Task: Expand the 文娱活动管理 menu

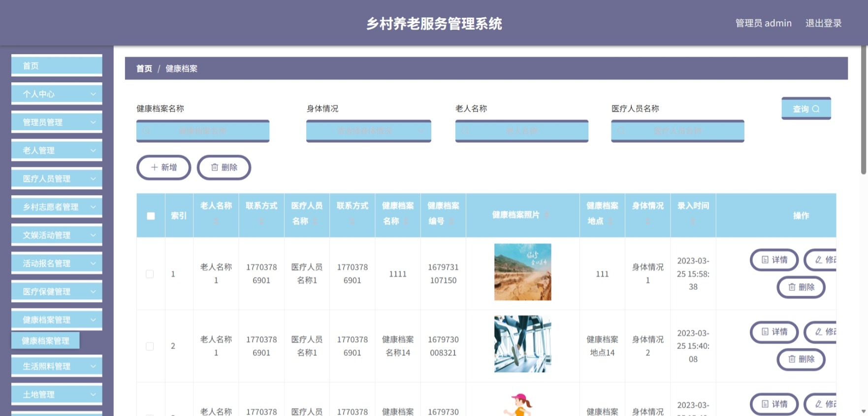Action: tap(57, 235)
